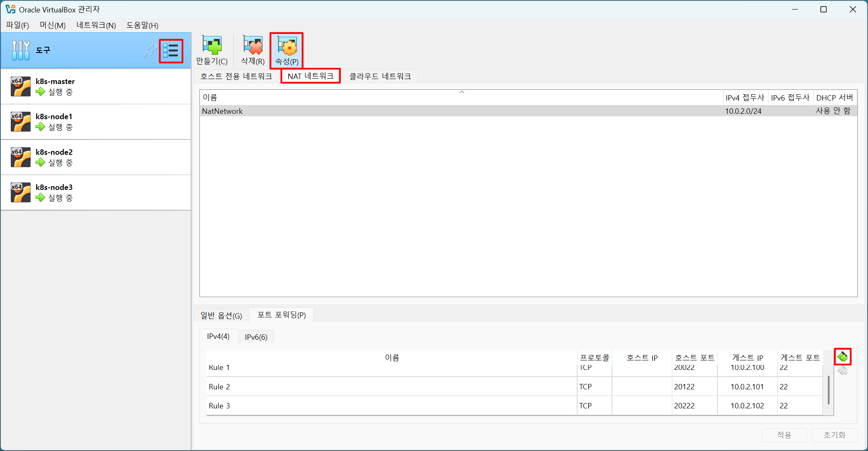Select the IPv6(6) rules tab
Screen dimensions: 868x451
[x=256, y=337]
